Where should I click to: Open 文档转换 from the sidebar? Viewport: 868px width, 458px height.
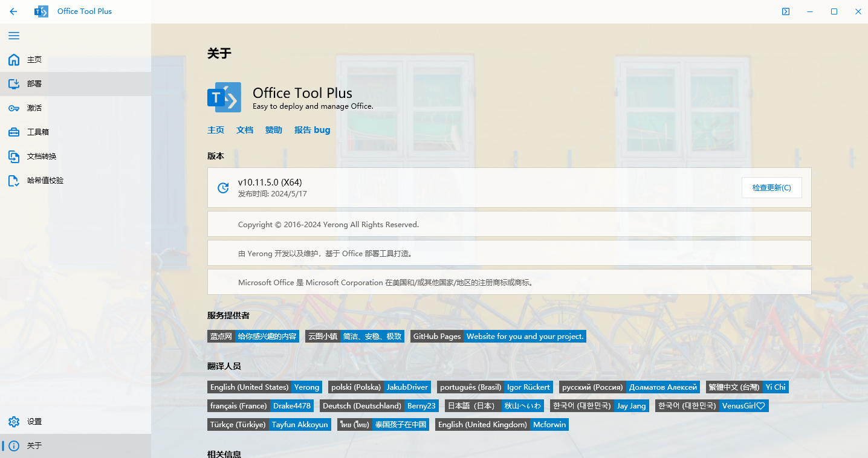click(76, 156)
